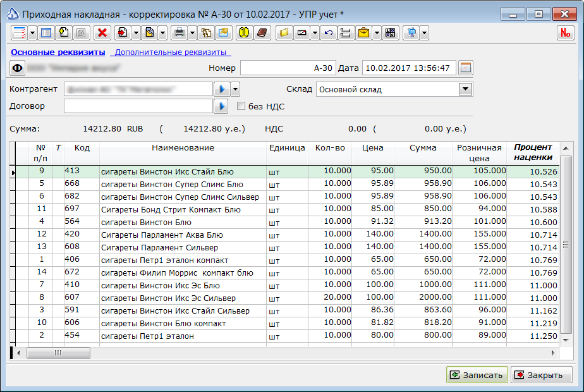Viewport: 584px width, 392px height.
Task: Select row сигареты Петр1 эталон компакт
Action: 287,260
